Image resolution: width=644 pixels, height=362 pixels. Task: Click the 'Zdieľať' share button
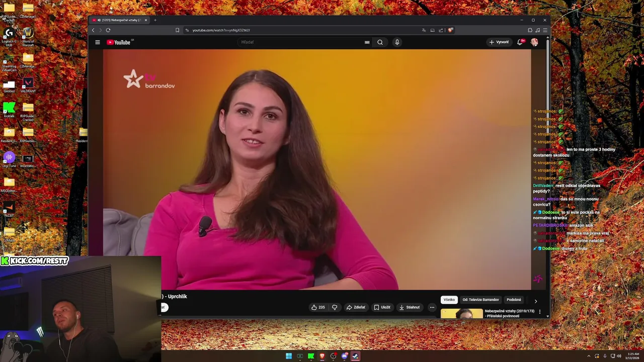tap(356, 307)
